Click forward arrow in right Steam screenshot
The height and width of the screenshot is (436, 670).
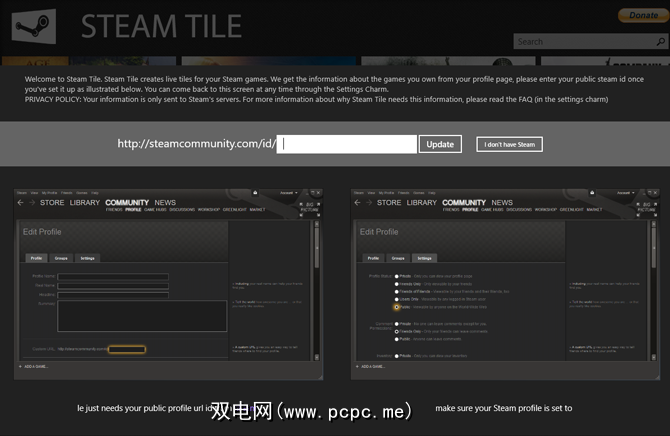[x=369, y=203]
